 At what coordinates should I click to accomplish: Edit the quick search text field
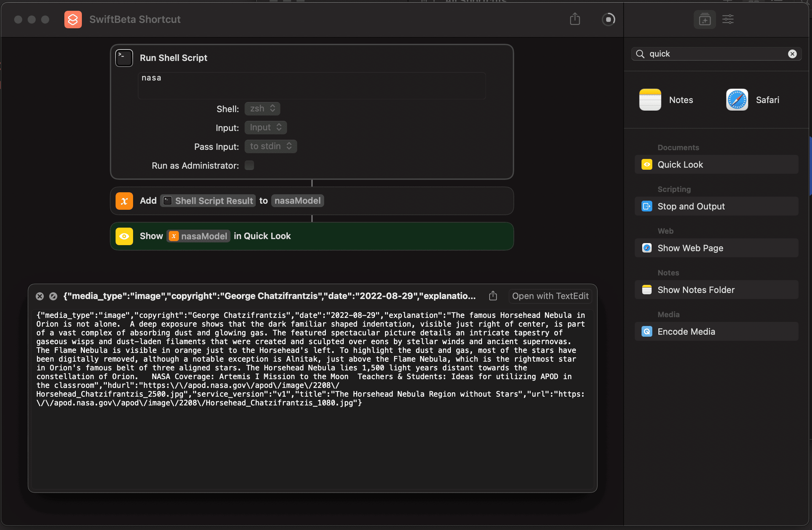[716, 54]
